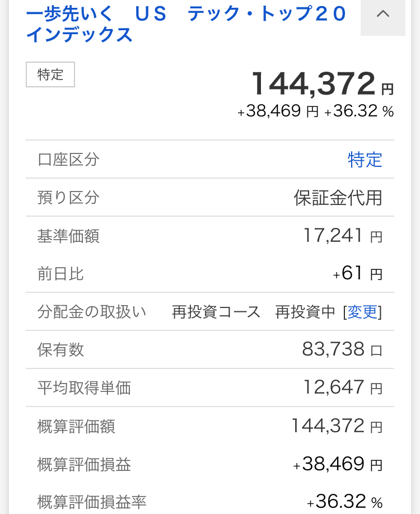Tap the 特定 badge under the fund name
The width and height of the screenshot is (420, 514).
50,74
